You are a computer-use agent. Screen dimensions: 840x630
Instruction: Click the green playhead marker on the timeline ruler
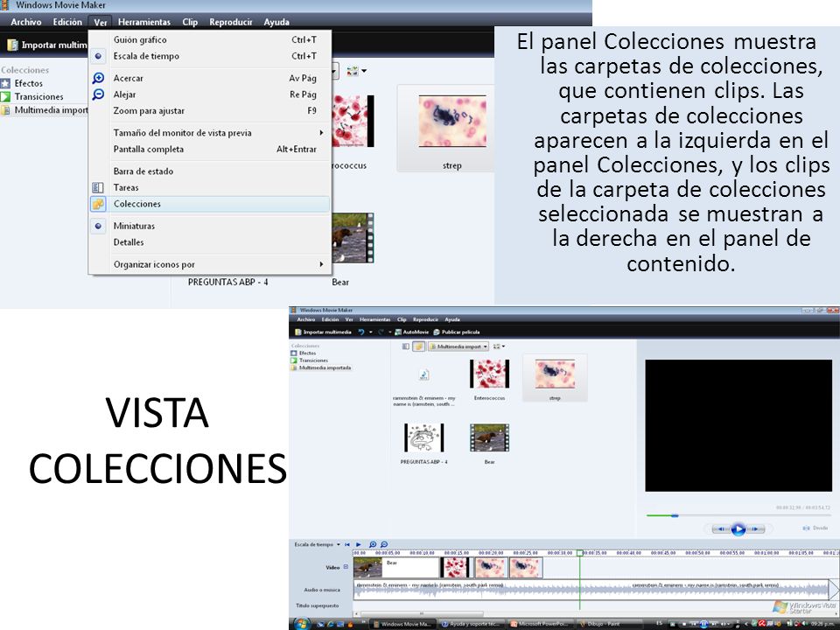point(579,553)
